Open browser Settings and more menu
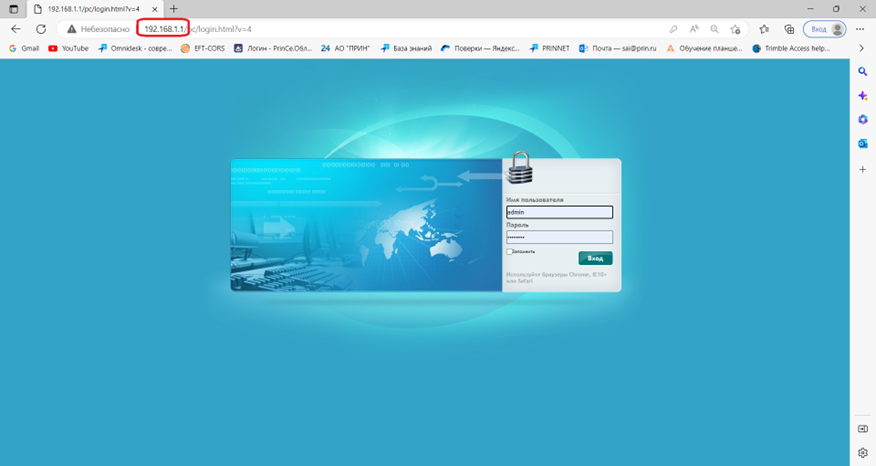The height and width of the screenshot is (466, 876). point(860,29)
